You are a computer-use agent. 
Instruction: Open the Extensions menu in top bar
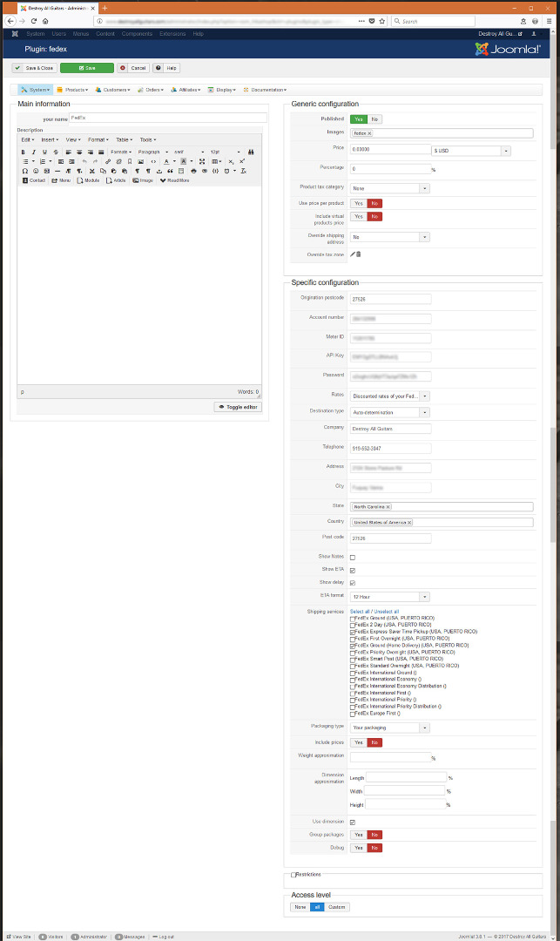tap(172, 34)
